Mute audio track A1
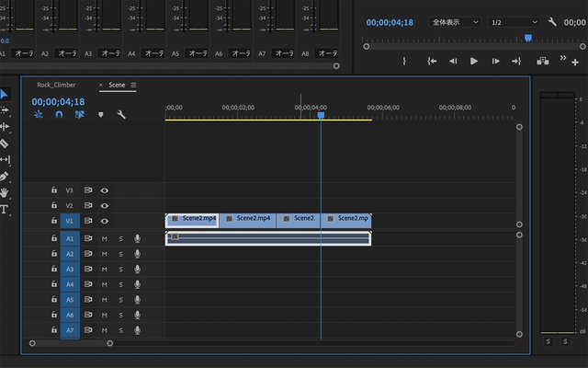This screenshot has height=368, width=588. (x=105, y=238)
